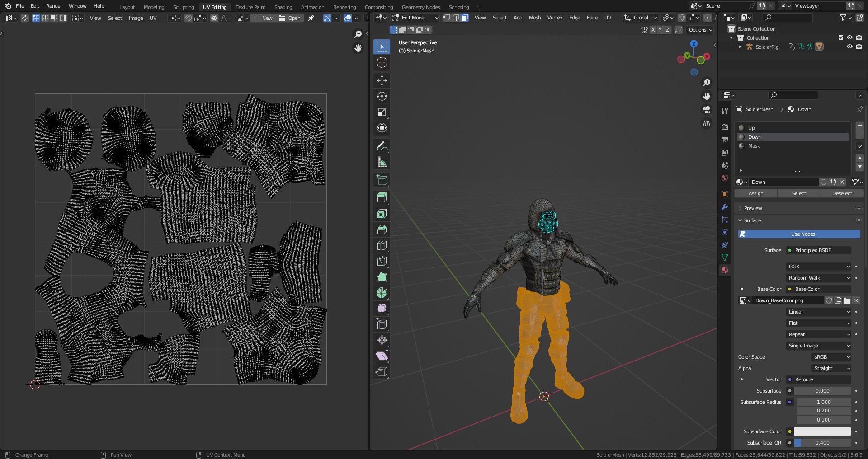This screenshot has width=868, height=459.
Task: Pick the Measure tool
Action: (x=382, y=162)
